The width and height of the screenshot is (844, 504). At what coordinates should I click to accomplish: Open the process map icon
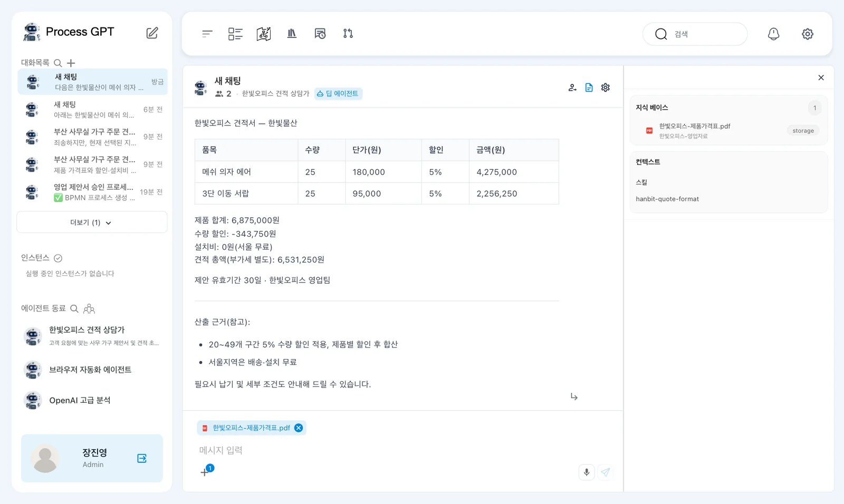click(x=264, y=34)
